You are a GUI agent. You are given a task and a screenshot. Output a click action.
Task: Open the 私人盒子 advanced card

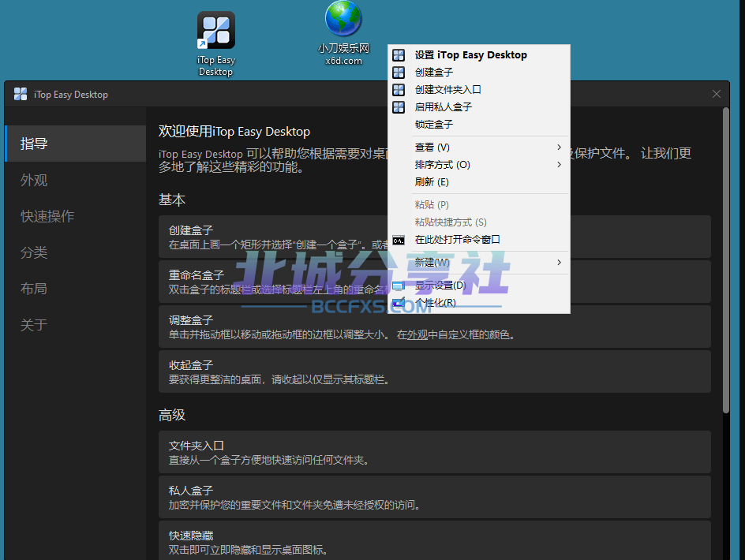point(435,497)
